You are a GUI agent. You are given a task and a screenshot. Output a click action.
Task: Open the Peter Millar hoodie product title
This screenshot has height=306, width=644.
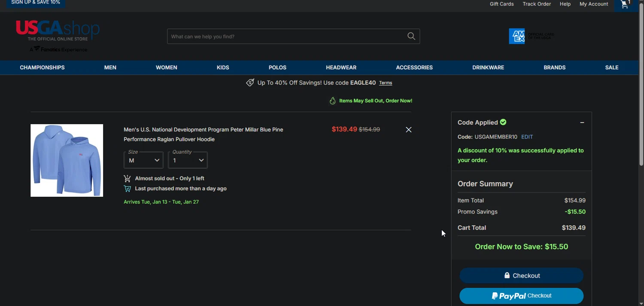point(204,135)
